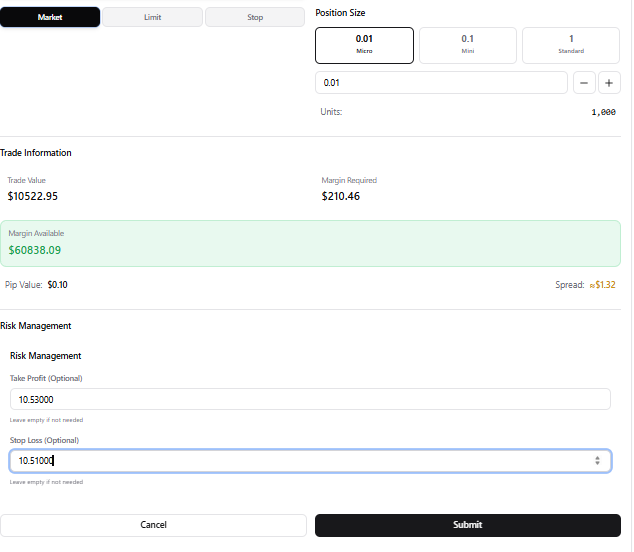Switch to the Market order tab
Image resolution: width=634 pixels, height=552 pixels.
pyautogui.click(x=50, y=17)
